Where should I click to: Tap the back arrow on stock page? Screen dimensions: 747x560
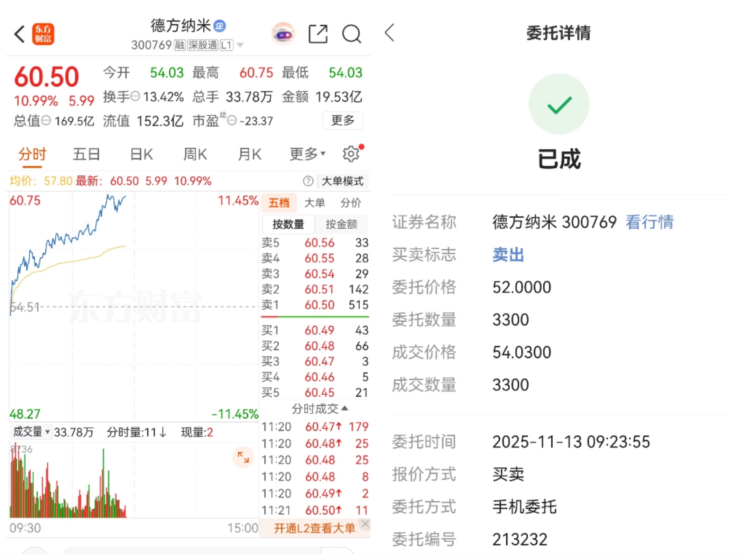[20, 34]
